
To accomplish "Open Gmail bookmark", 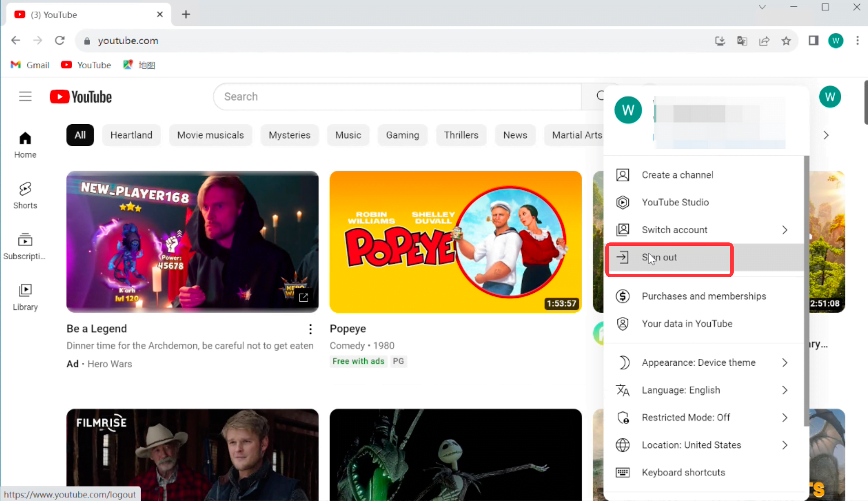I will tap(30, 65).
